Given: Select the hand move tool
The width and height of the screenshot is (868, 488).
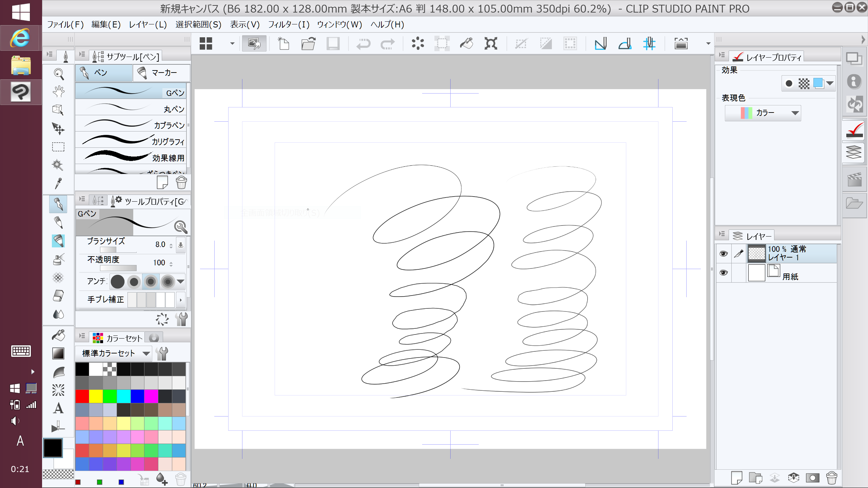Looking at the screenshot, I should (59, 91).
